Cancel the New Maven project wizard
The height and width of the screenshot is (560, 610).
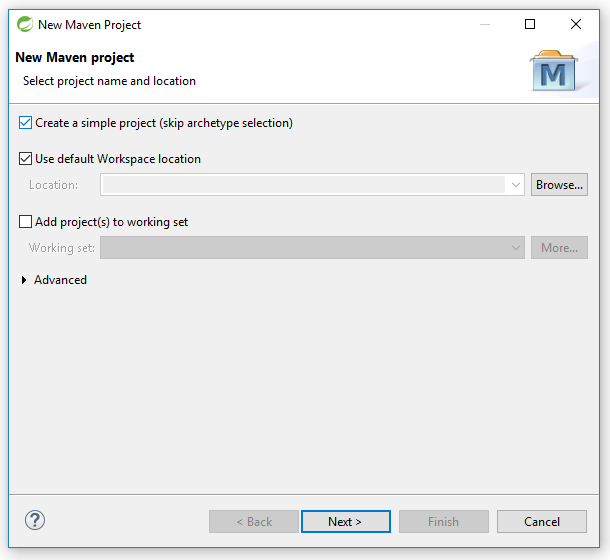point(542,521)
